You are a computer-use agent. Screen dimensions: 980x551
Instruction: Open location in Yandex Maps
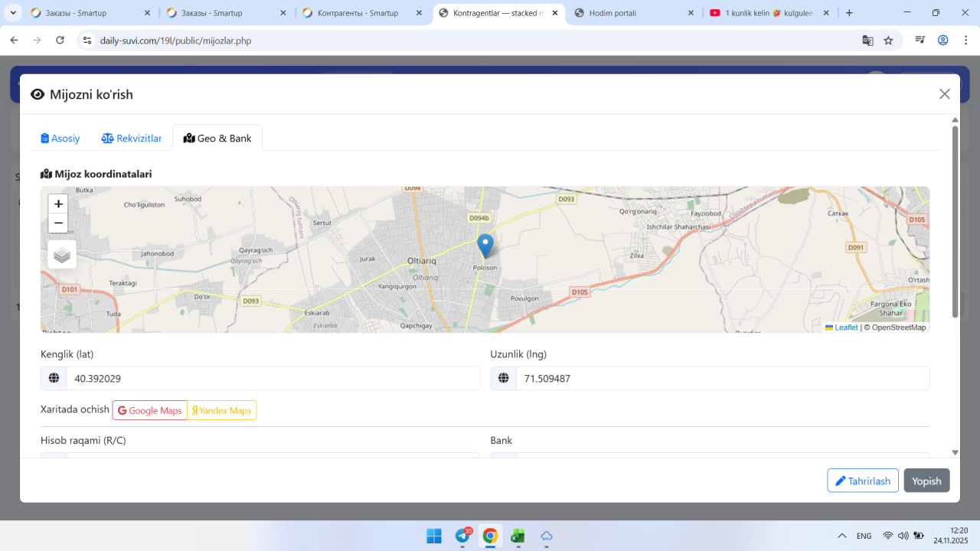[222, 411]
